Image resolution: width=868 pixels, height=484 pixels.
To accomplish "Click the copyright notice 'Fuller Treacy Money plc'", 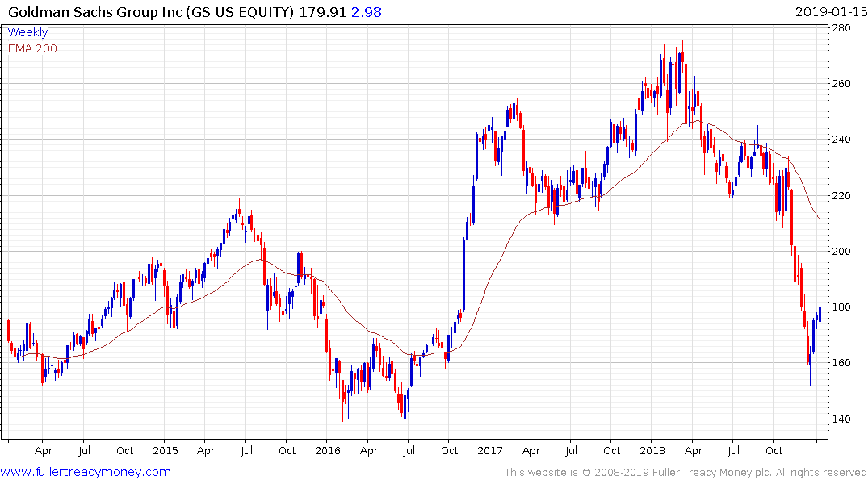I will pyautogui.click(x=710, y=473).
